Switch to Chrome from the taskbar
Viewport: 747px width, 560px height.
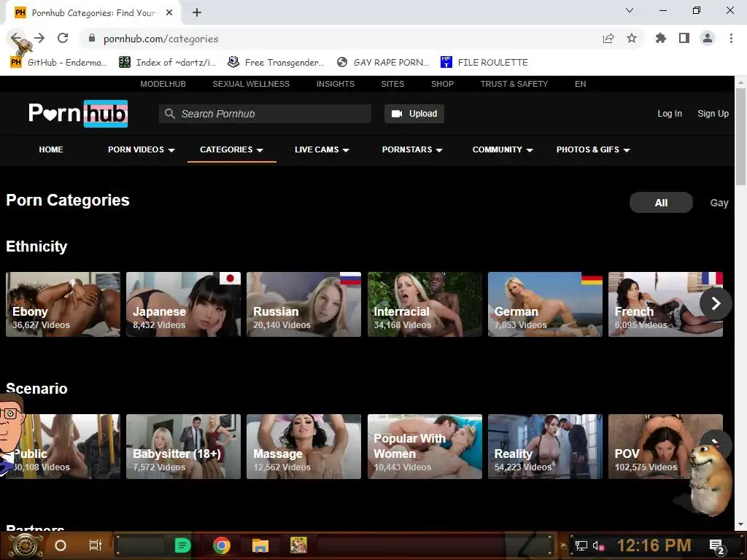pos(222,545)
